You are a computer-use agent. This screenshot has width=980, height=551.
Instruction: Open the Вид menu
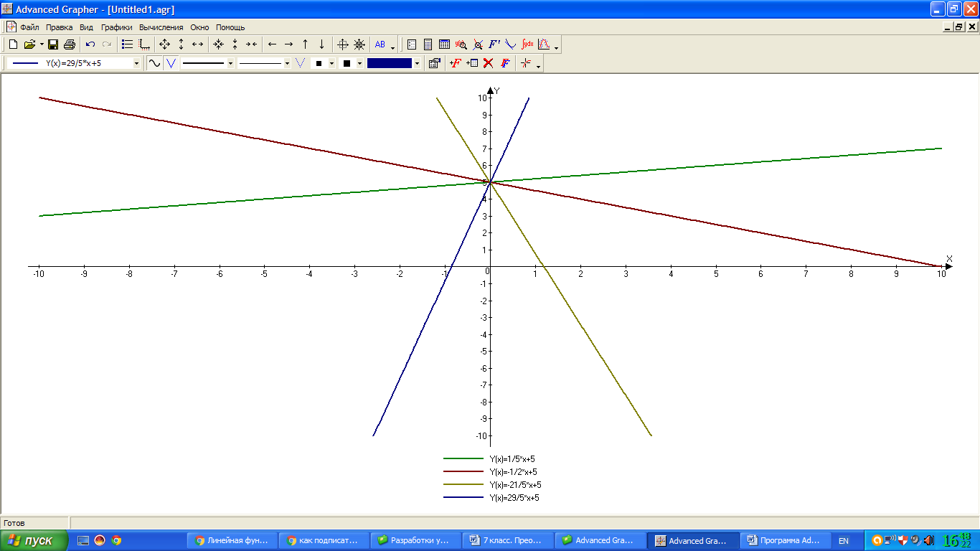[x=87, y=27]
